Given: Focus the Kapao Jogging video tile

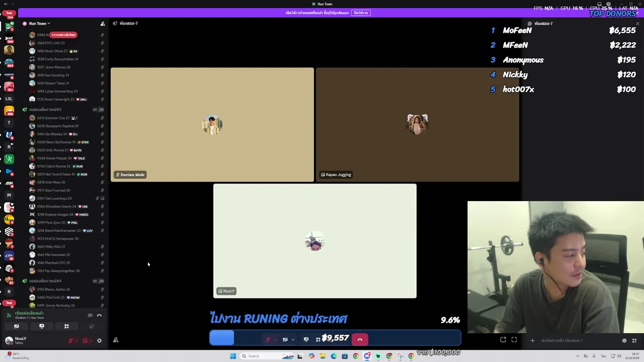Looking at the screenshot, I should 418,125.
